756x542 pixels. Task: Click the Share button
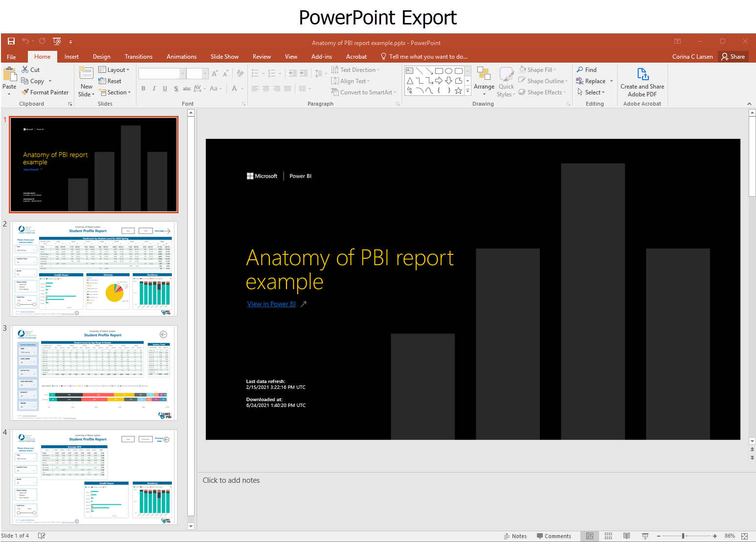pos(733,57)
